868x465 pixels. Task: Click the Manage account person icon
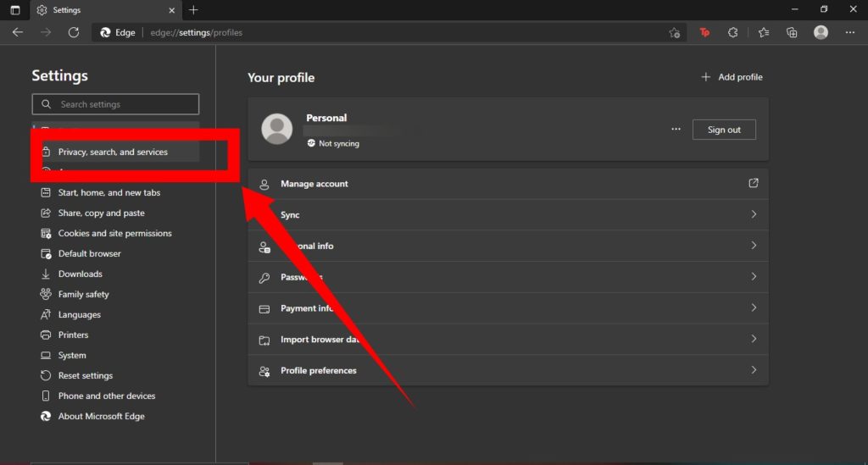pyautogui.click(x=264, y=185)
